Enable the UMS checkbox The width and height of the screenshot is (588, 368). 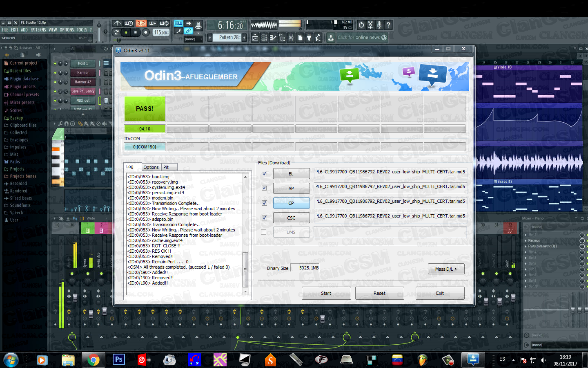pos(264,232)
